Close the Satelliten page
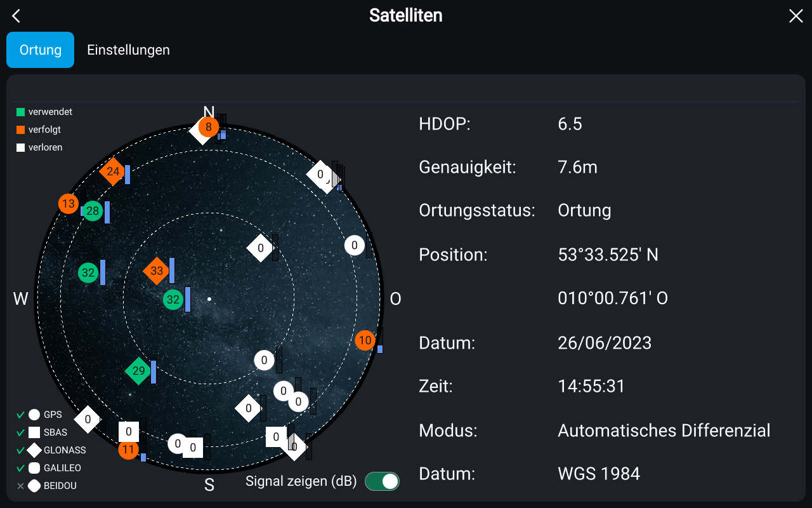The width and height of the screenshot is (812, 508). (796, 17)
